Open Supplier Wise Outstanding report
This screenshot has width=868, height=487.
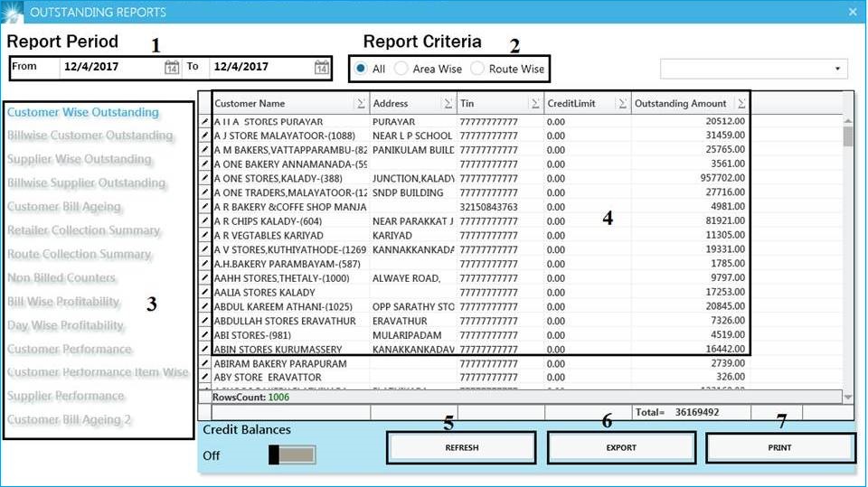tap(80, 159)
